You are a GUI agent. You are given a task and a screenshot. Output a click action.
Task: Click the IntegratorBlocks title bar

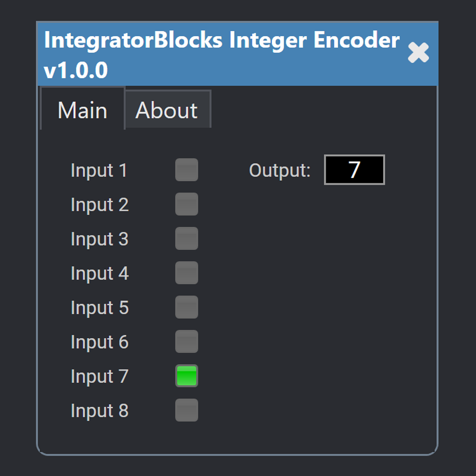(x=221, y=40)
